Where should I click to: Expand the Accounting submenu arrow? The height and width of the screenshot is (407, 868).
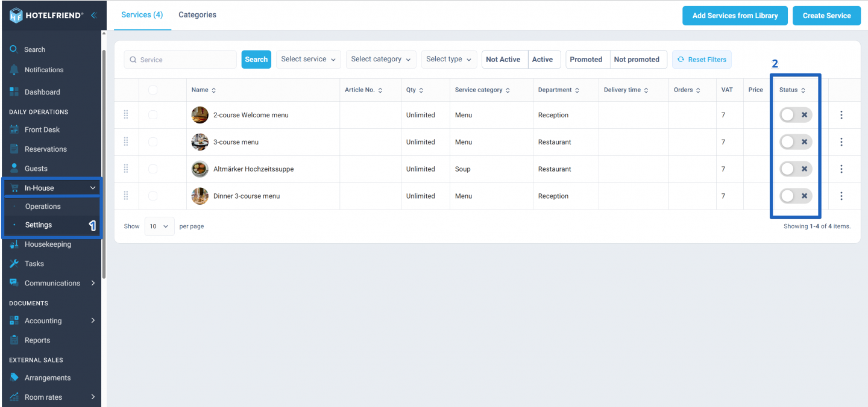tap(93, 320)
